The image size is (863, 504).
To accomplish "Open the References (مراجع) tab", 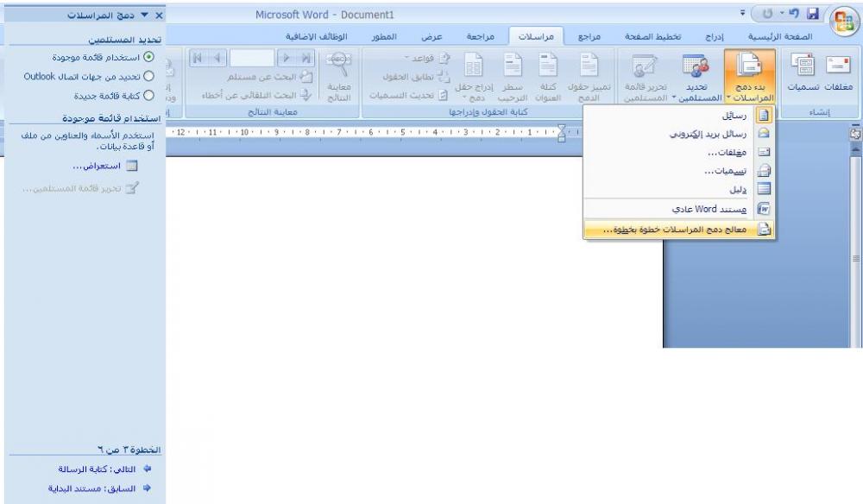I will tap(589, 37).
